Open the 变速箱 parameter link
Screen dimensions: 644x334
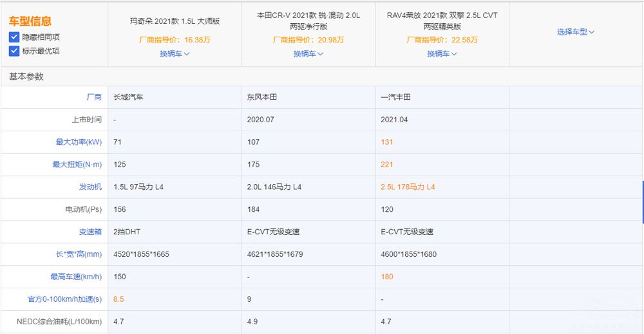tap(90, 232)
